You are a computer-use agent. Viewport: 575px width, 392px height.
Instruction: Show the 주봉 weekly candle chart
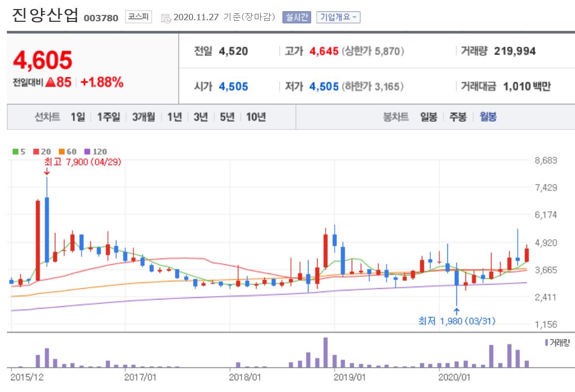(x=458, y=117)
